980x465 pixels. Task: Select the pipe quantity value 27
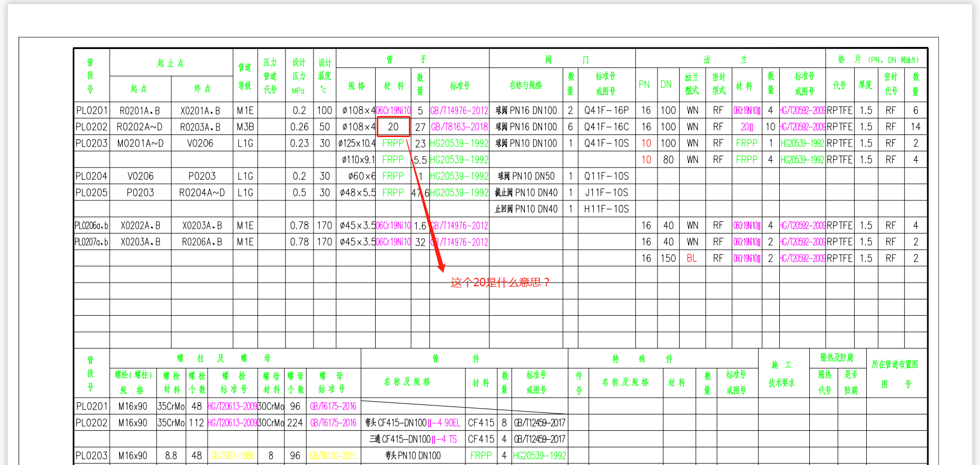point(420,127)
